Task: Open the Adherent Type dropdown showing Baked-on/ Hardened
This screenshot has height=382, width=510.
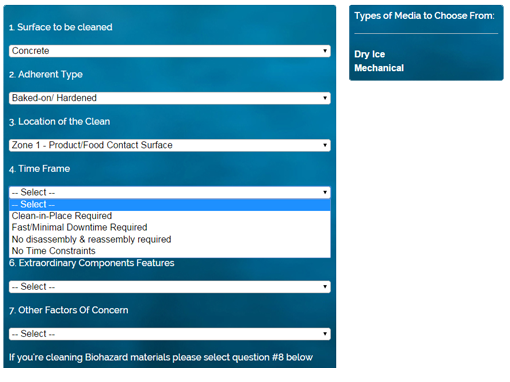Action: click(170, 98)
